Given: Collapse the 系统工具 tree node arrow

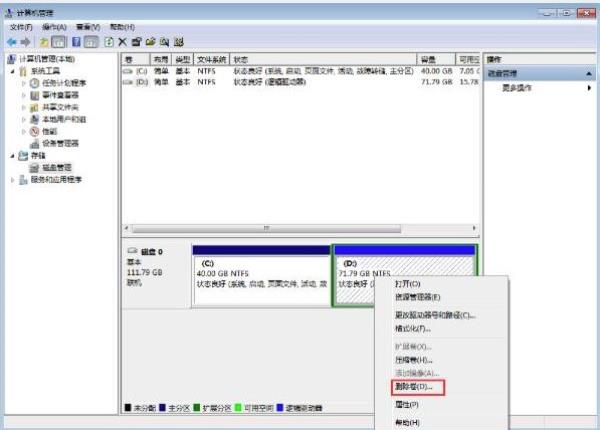Looking at the screenshot, I should pos(13,72).
